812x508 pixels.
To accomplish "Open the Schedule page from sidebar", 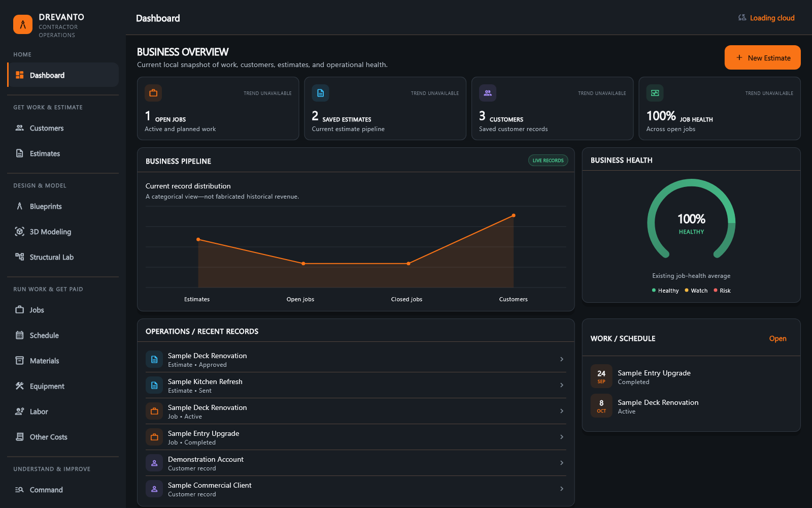I will tap(63, 335).
